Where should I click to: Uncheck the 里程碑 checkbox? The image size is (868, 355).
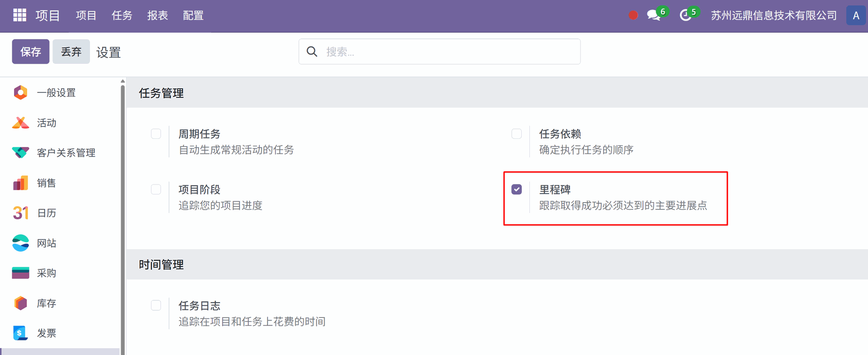(x=517, y=189)
